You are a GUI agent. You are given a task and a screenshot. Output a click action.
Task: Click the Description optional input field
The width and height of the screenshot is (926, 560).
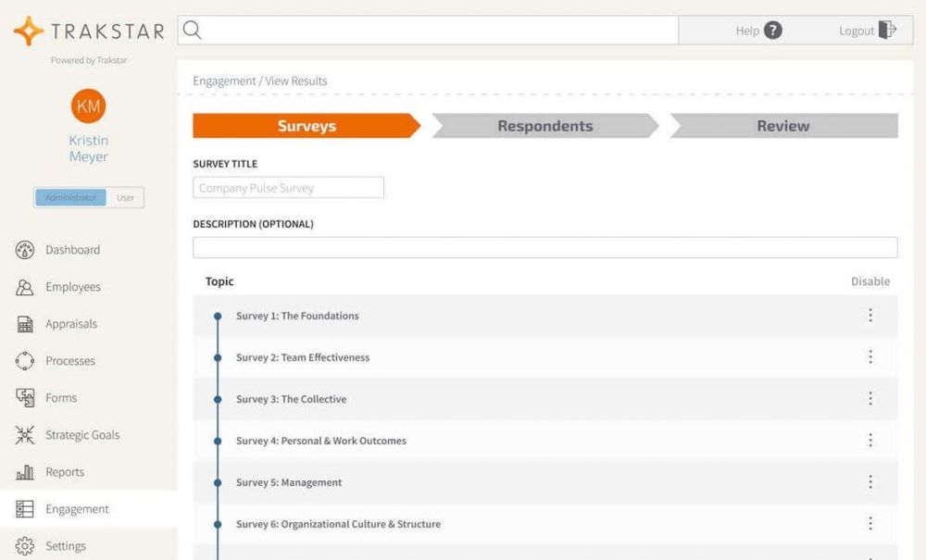pos(545,246)
